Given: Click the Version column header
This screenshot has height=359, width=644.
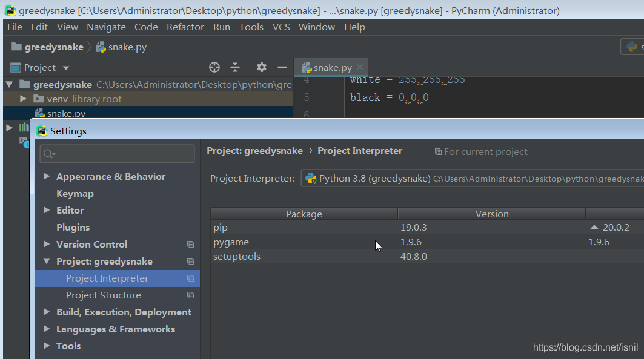Looking at the screenshot, I should [491, 214].
